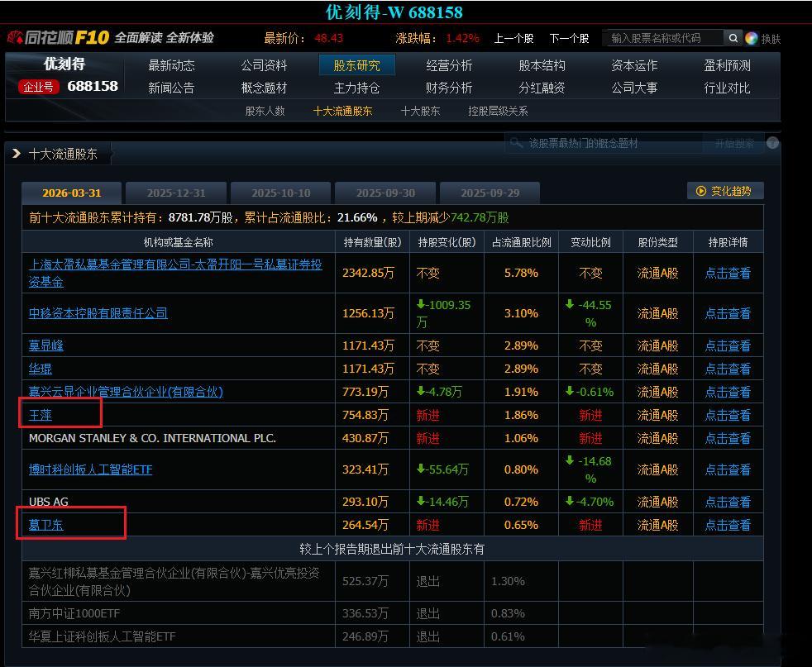Open the 最新动态 menu

pos(171,65)
